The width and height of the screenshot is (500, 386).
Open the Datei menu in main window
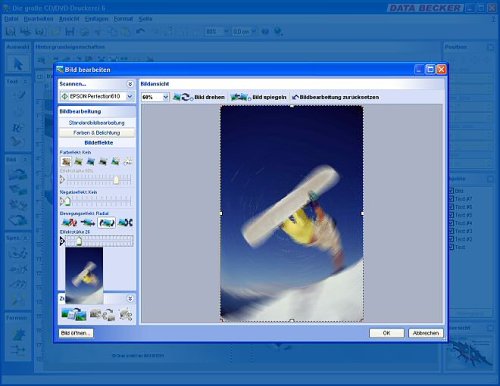(x=11, y=19)
